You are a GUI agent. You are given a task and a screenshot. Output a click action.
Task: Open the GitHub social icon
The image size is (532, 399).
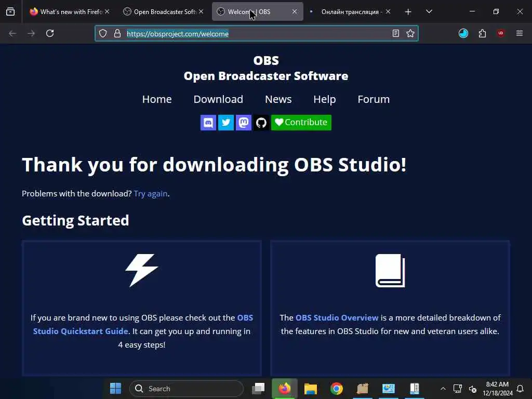coord(261,123)
